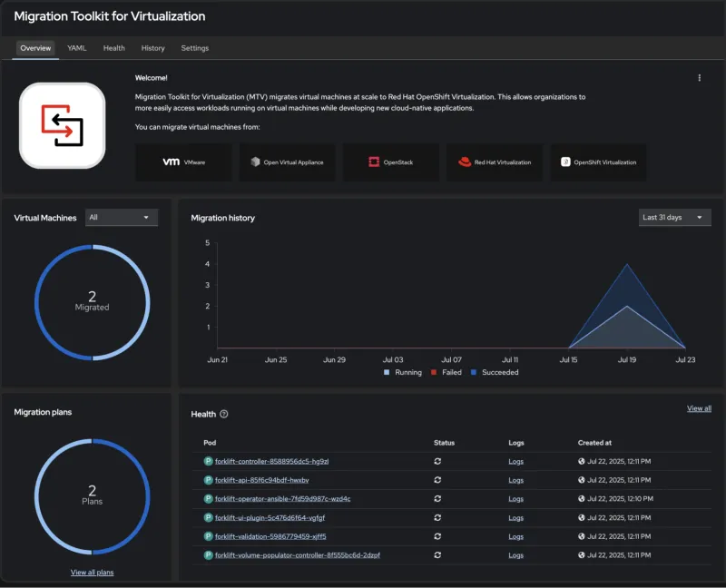This screenshot has height=588, width=726.
Task: Select the OpenStack source icon
Action: pyautogui.click(x=374, y=162)
